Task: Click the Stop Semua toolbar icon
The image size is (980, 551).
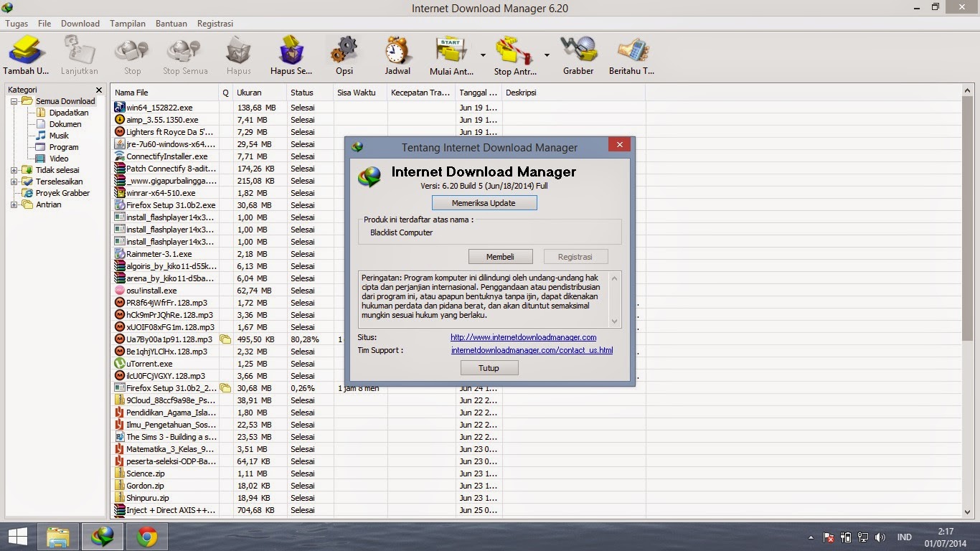Action: click(x=185, y=50)
